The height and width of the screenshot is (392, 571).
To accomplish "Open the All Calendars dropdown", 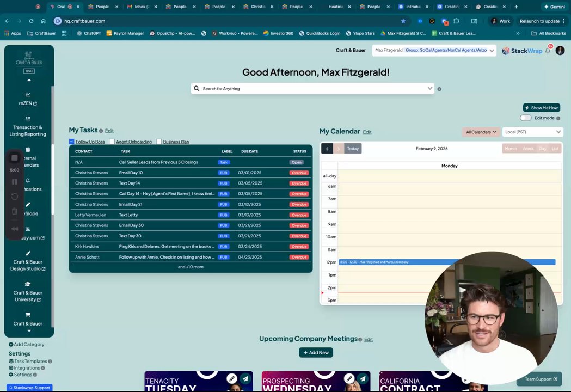I will click(481, 132).
